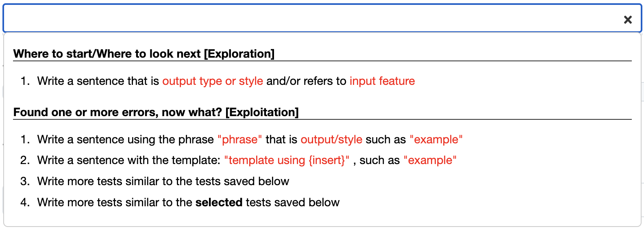Image resolution: width=644 pixels, height=229 pixels.
Task: Select the red 'output/style' placeholder
Action: [331, 139]
